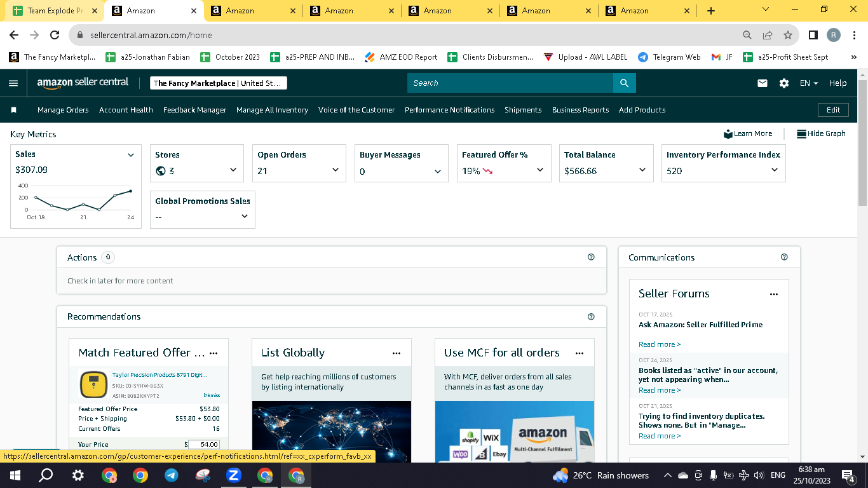Open the Zoom app on the taskbar
Screen dimensions: 868x488
(x=234, y=475)
